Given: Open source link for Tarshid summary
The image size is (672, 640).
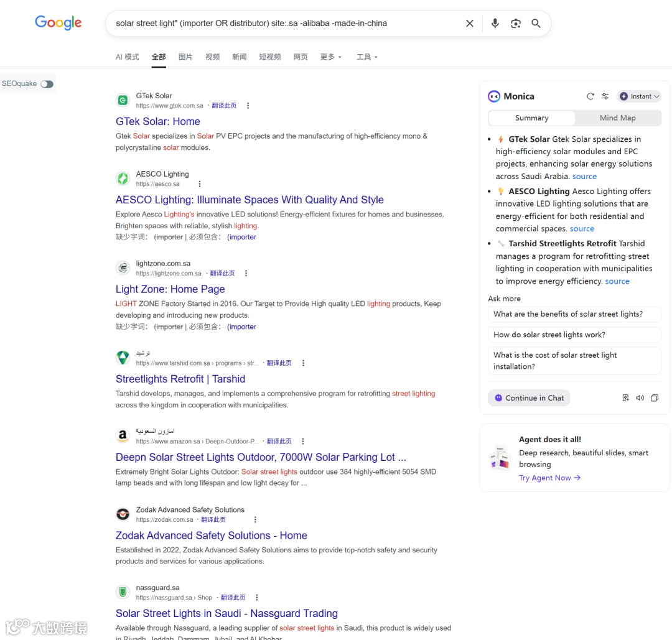Looking at the screenshot, I should [617, 282].
